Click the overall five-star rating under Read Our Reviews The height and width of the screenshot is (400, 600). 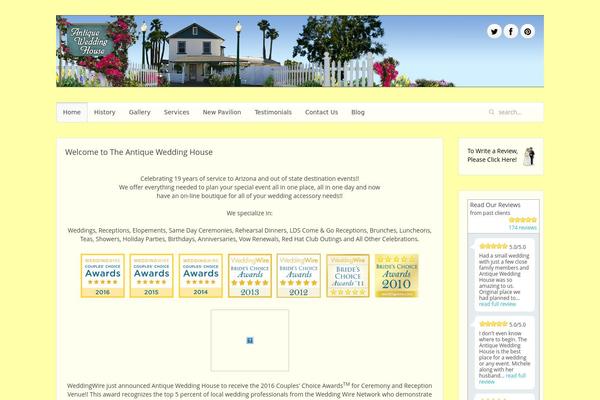click(523, 220)
